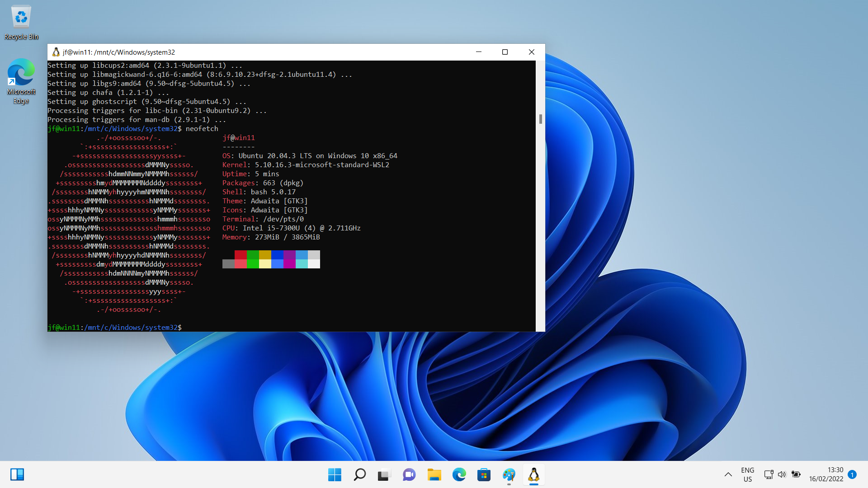Click the Tux penguin icon in the title bar
The height and width of the screenshot is (488, 868).
coord(56,52)
